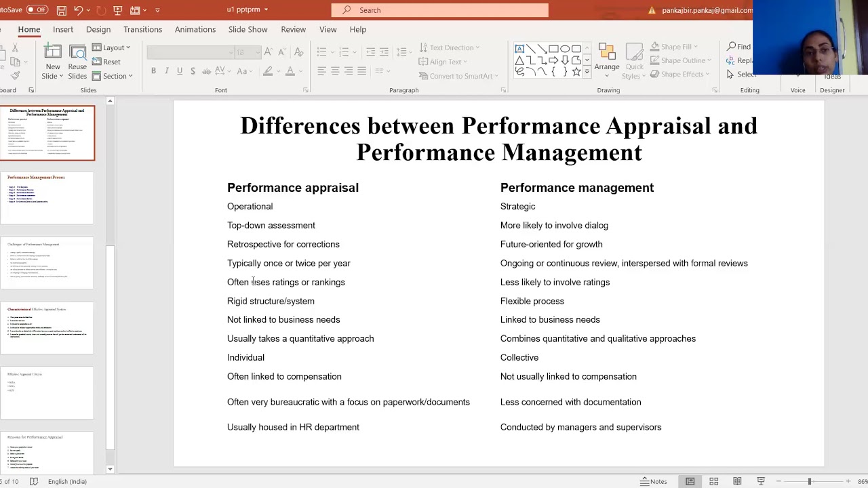Toggle AutoSave switch on
Image resolution: width=868 pixels, height=488 pixels.
coord(37,10)
